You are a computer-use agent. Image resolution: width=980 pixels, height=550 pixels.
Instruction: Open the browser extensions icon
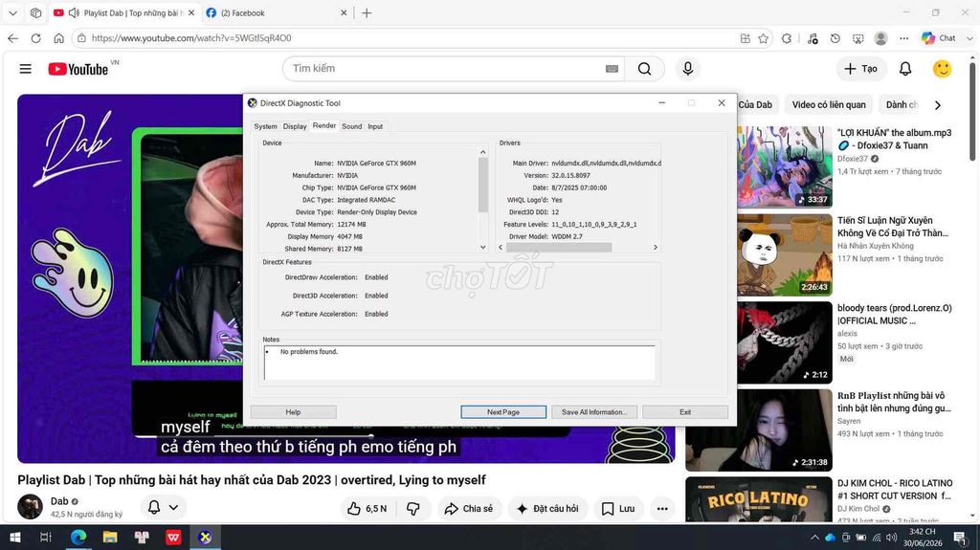pyautogui.click(x=787, y=38)
